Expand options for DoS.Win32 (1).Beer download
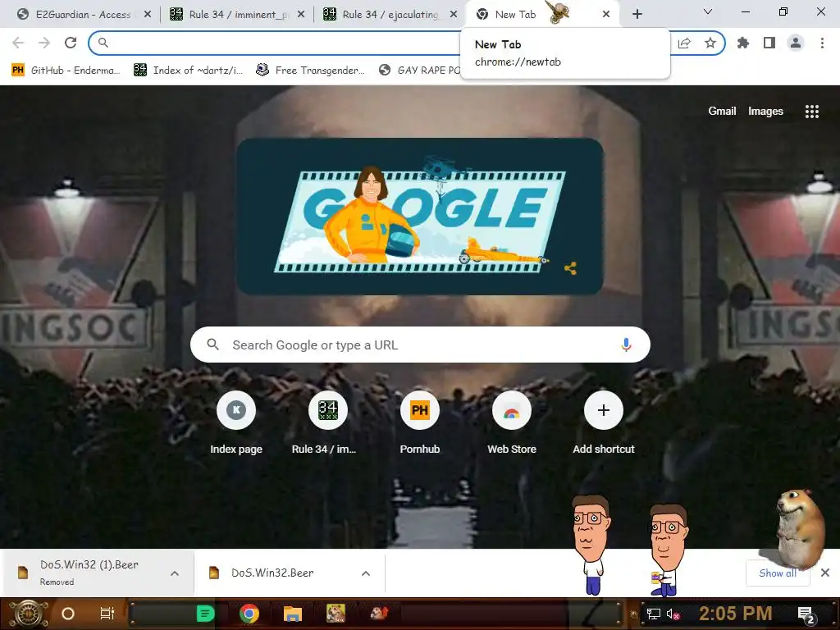The width and height of the screenshot is (840, 630). tap(175, 573)
